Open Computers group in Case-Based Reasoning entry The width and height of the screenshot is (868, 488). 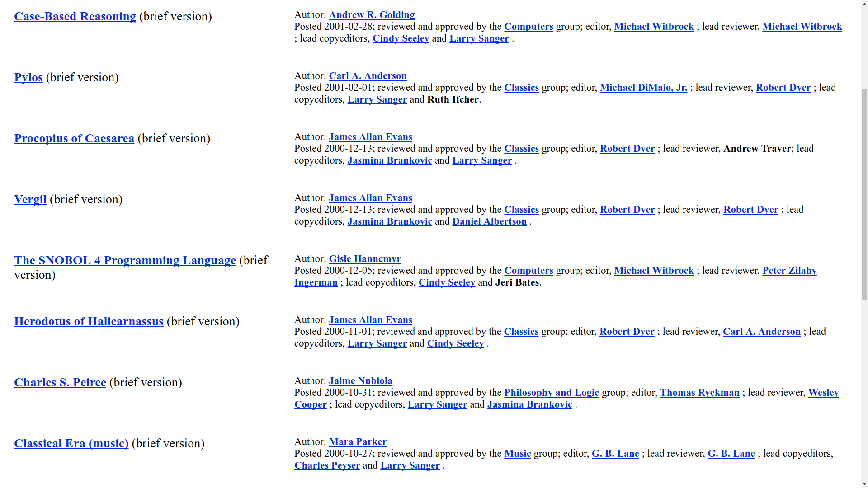pos(528,27)
